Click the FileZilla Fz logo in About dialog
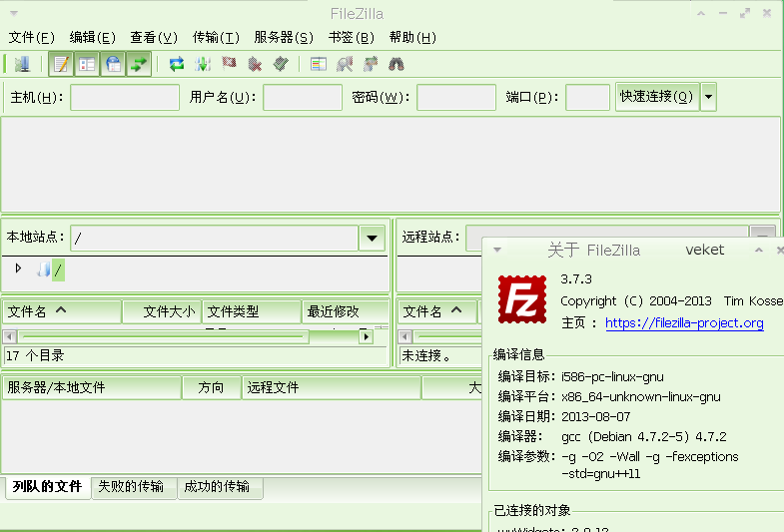Viewport: 784px width, 532px height. click(522, 299)
